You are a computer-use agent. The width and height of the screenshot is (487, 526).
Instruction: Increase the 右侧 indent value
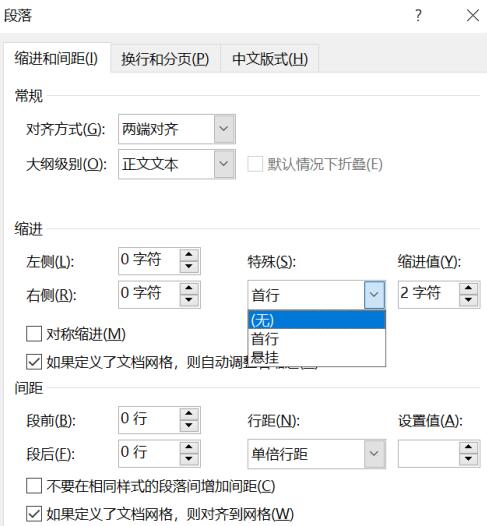point(189,288)
